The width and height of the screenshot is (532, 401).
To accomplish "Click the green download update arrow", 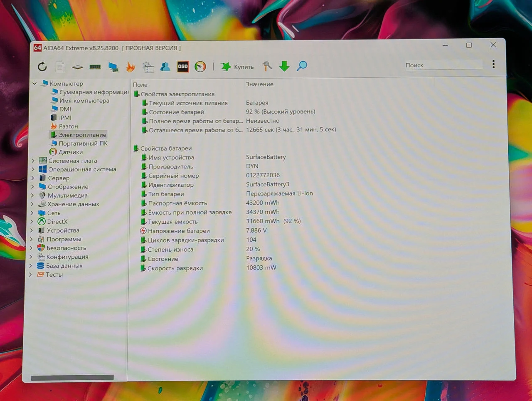I will point(284,66).
